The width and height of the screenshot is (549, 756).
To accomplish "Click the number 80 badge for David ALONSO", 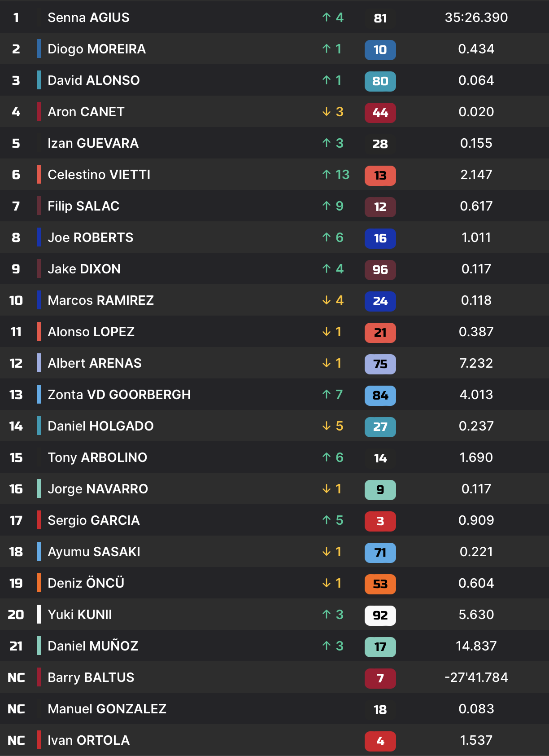I will 380,81.
